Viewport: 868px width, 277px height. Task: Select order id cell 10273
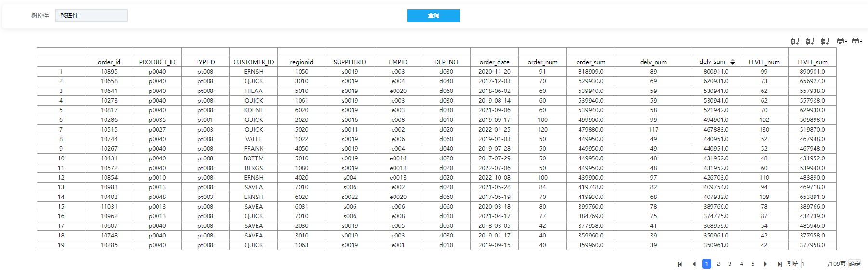109,101
